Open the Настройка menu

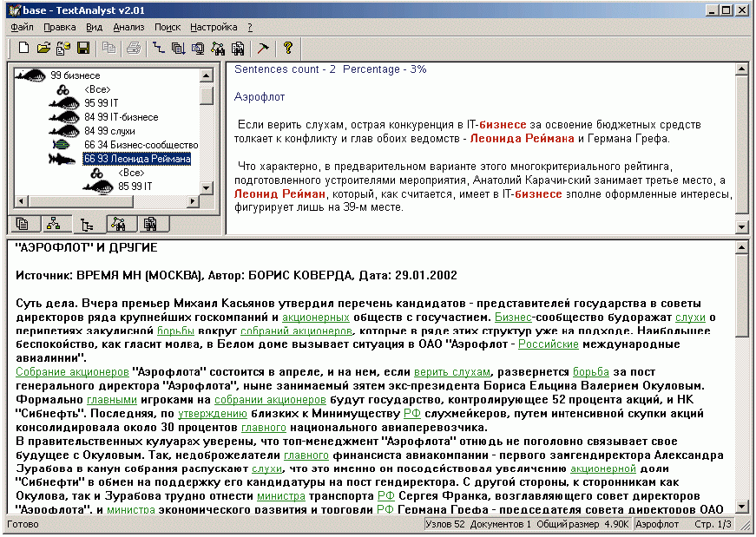click(x=214, y=28)
